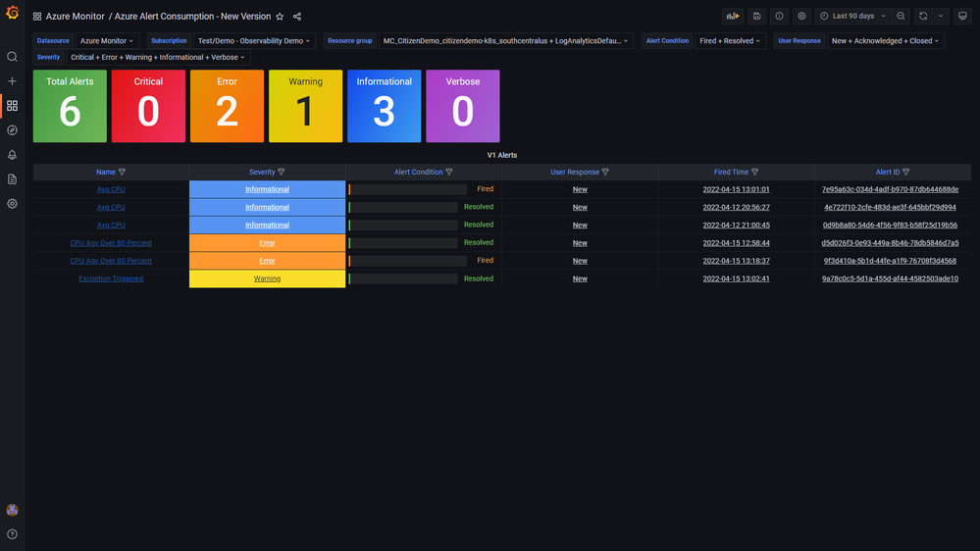Open the Configuration gear in sidebar

pos(12,204)
